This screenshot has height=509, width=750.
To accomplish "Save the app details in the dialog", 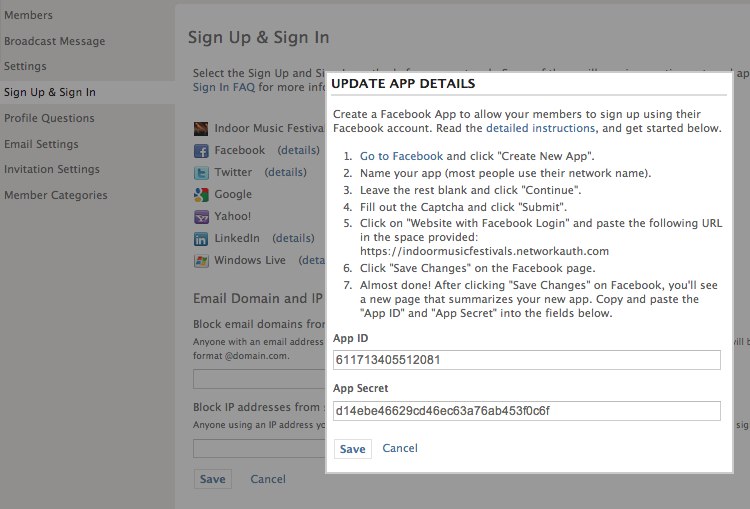I will tap(353, 449).
